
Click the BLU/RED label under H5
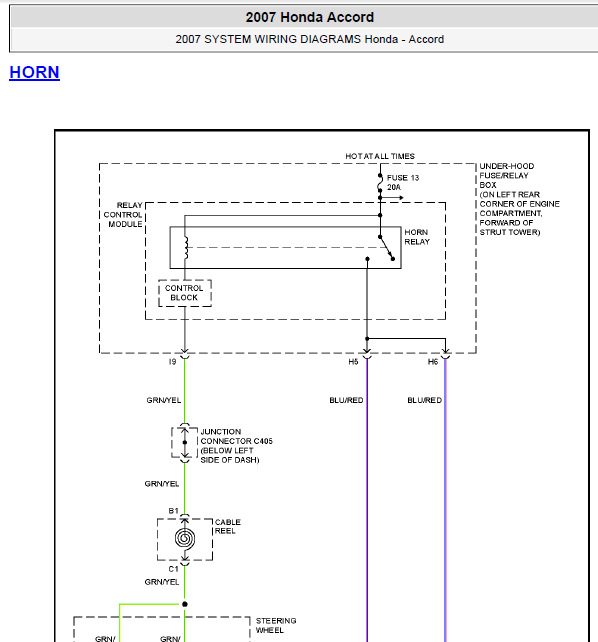tap(346, 400)
